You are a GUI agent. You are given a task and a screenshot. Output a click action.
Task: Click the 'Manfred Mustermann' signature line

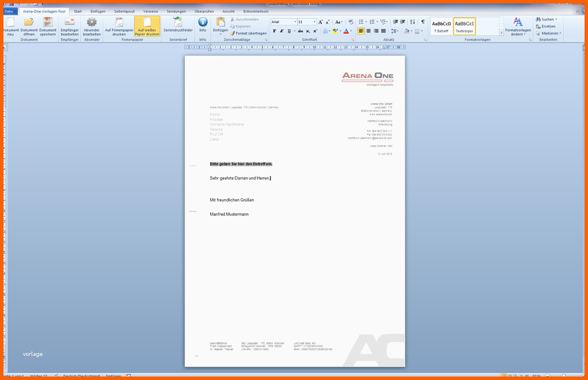pyautogui.click(x=229, y=214)
